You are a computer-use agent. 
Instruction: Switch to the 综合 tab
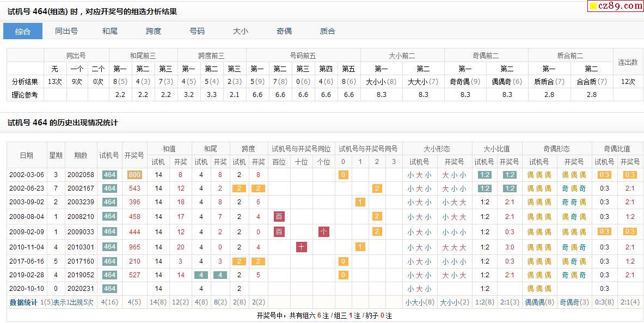[x=23, y=31]
